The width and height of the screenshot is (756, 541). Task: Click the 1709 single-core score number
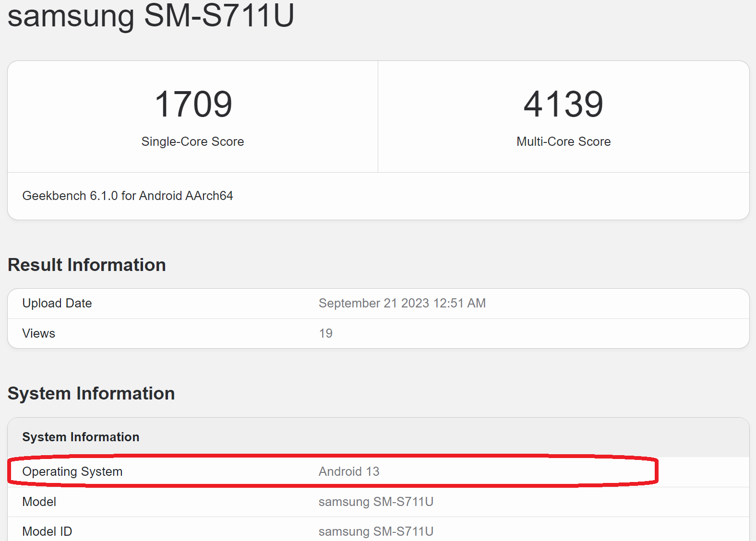point(193,104)
